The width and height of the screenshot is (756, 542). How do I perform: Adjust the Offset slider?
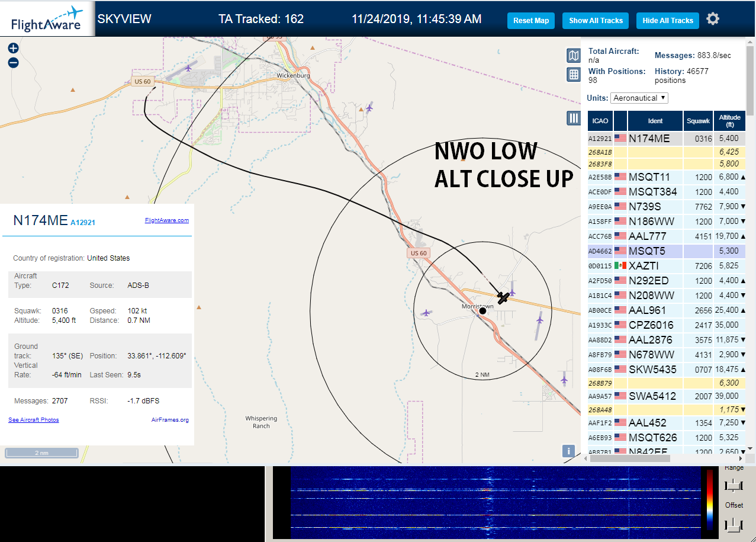click(734, 524)
